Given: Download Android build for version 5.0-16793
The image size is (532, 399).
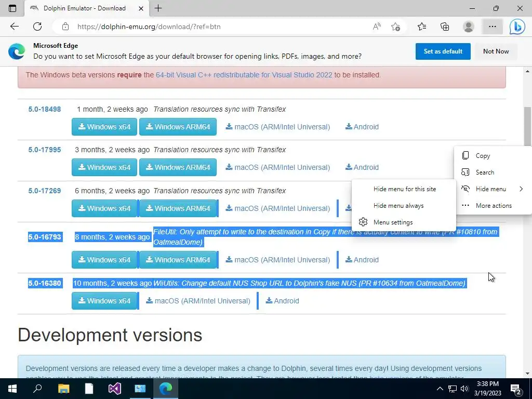Looking at the screenshot, I should 362,260.
